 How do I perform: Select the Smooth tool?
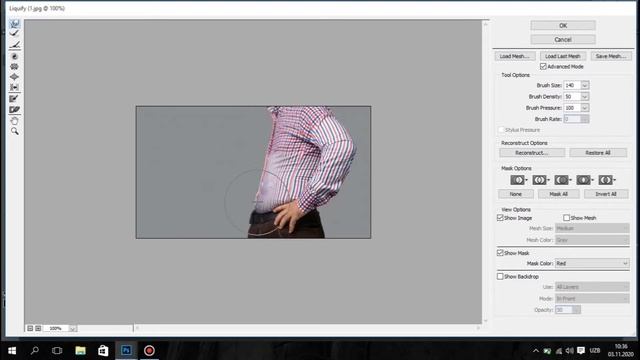pos(15,45)
